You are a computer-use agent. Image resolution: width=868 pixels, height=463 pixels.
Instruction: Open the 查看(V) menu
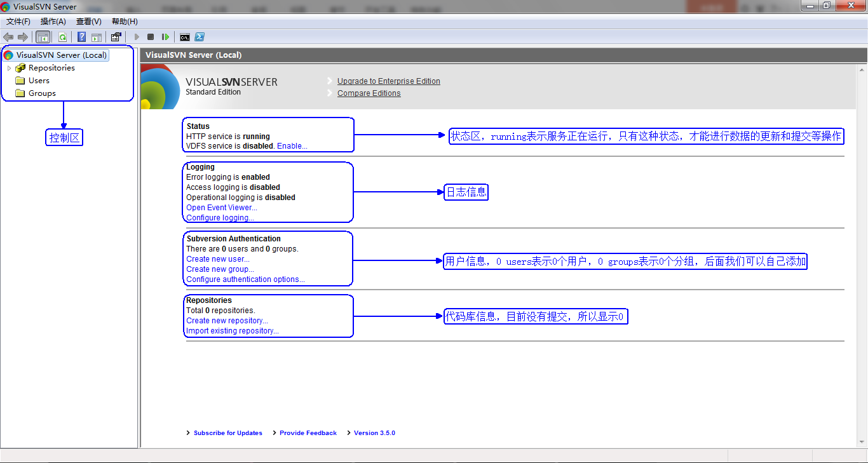point(89,22)
